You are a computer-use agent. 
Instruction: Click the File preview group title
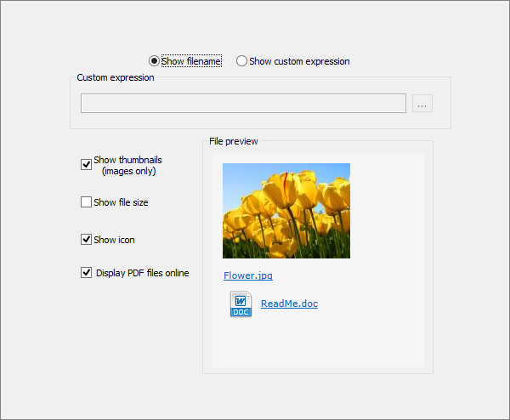234,141
